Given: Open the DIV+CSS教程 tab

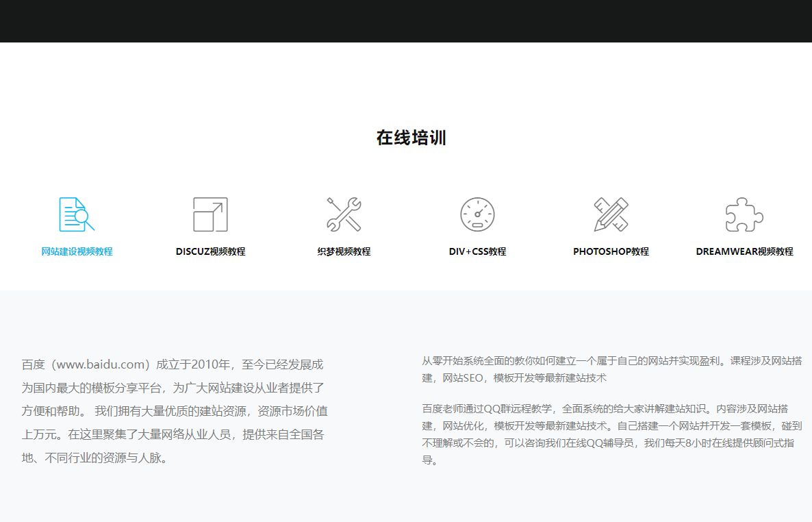Looking at the screenshot, I should click(x=477, y=251).
